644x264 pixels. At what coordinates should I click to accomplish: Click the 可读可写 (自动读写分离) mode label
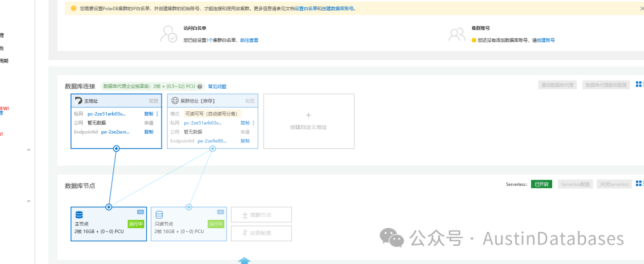[212, 114]
